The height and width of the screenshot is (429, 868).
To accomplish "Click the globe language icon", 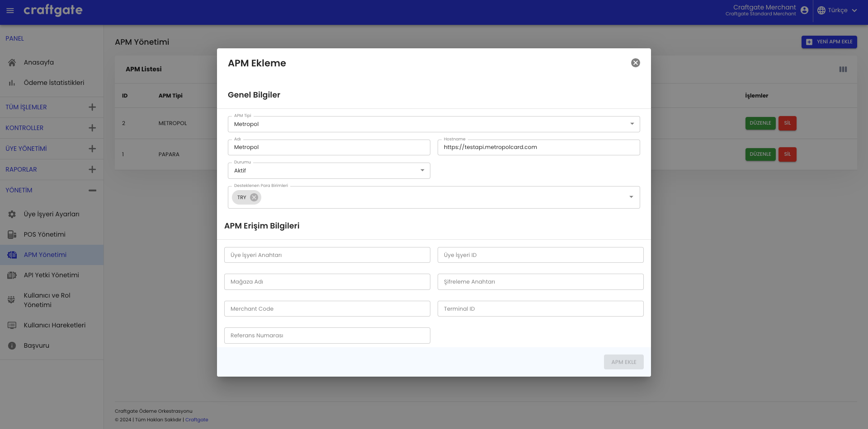I will click(x=821, y=10).
